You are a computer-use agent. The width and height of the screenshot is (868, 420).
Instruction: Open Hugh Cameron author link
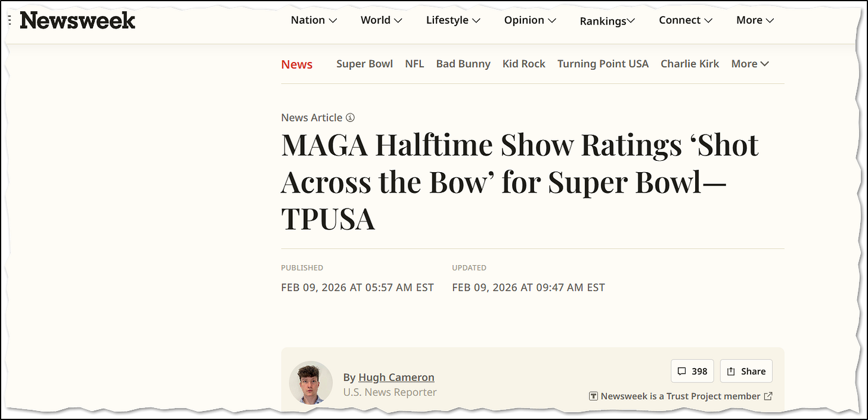[396, 377]
